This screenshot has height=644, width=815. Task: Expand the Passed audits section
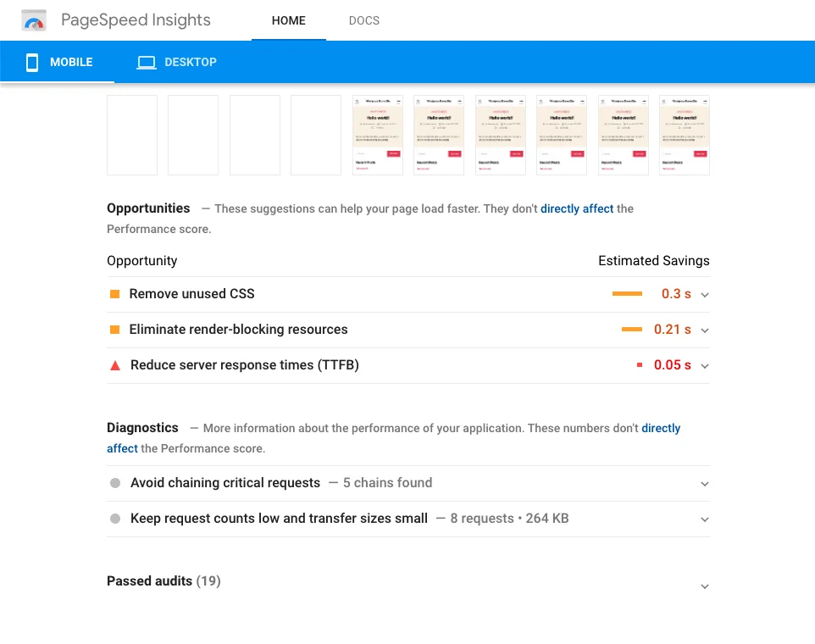(x=705, y=586)
